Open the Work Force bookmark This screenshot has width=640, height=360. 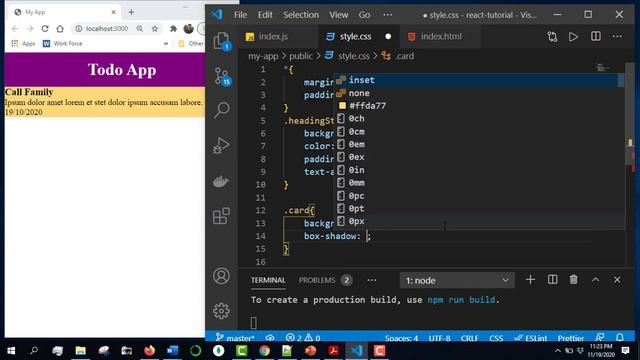[62, 43]
